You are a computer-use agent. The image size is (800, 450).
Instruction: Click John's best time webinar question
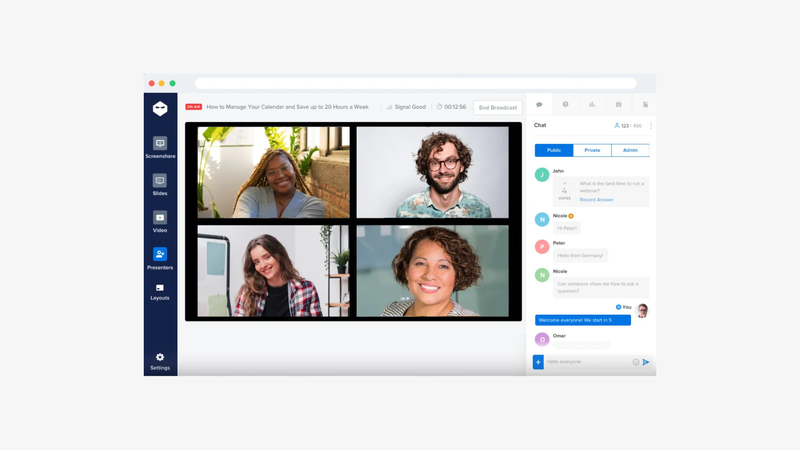612,187
